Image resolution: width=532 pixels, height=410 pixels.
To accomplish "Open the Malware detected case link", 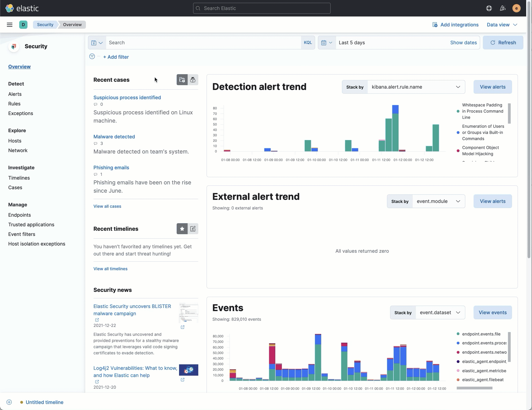I will [x=114, y=137].
